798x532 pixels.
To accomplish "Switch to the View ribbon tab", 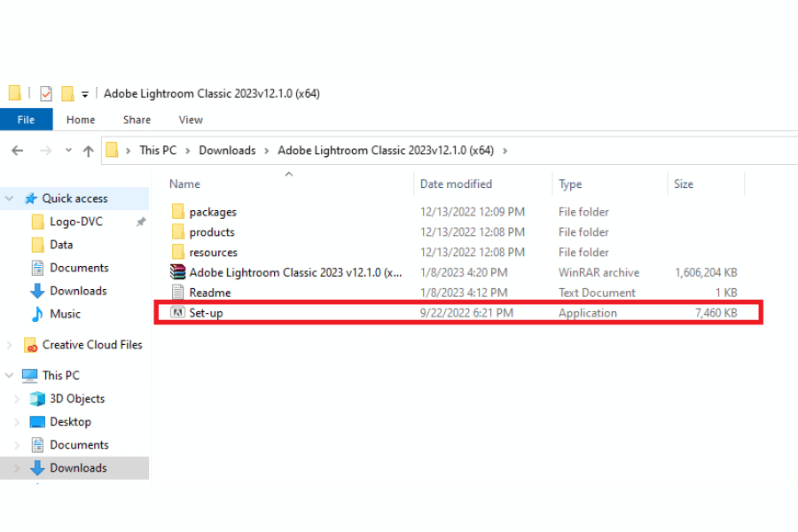I will coord(191,120).
